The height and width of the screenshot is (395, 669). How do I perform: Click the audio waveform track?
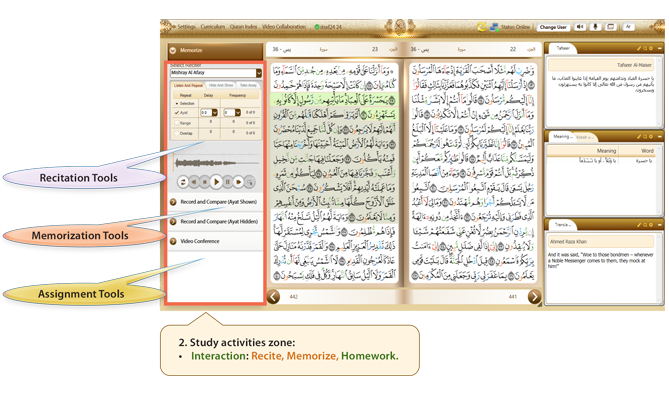(x=217, y=163)
